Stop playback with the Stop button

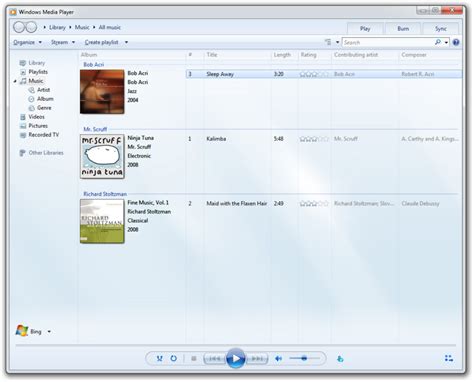pyautogui.click(x=193, y=359)
